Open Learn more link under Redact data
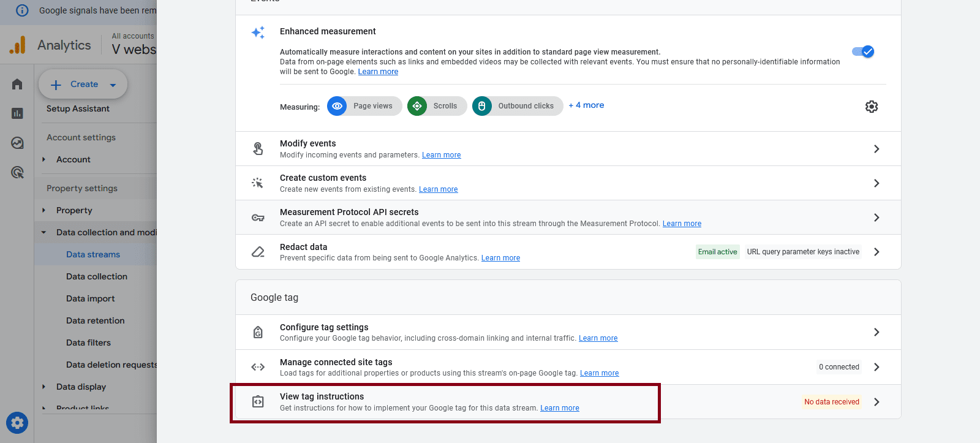Screen dimensions: 980x443 pyautogui.click(x=500, y=258)
